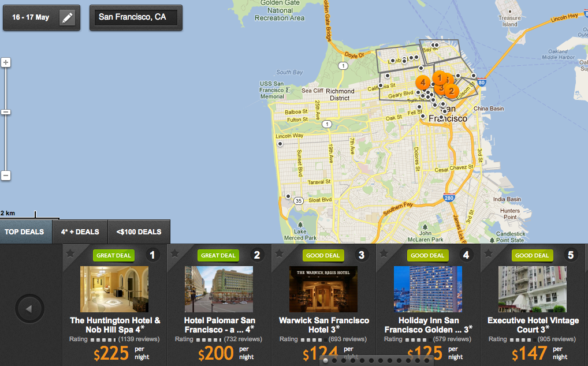Click the (579 reviews) text

tap(452, 339)
